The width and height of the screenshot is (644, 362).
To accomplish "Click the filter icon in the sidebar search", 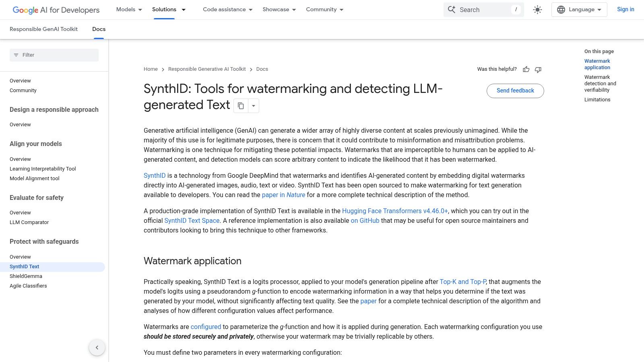I will click(x=16, y=55).
